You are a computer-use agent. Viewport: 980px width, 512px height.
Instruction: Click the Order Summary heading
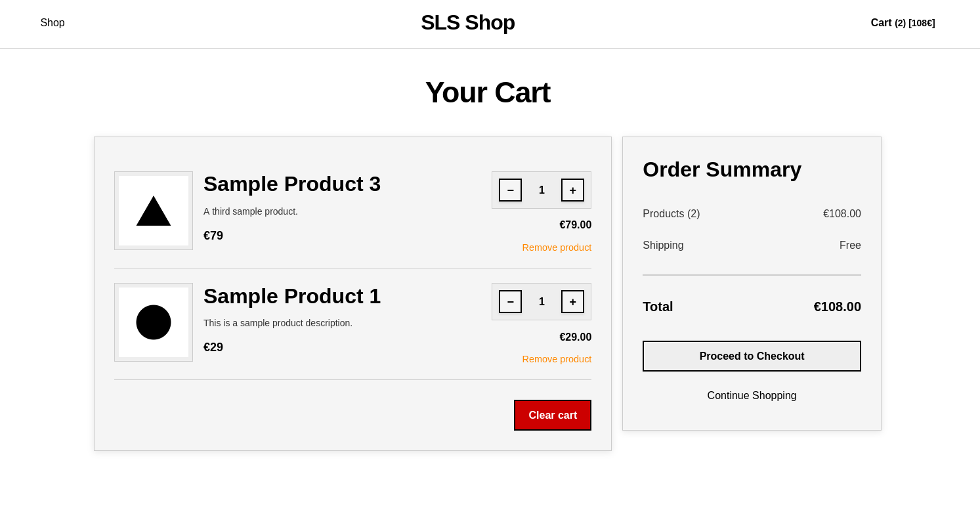[721, 169]
